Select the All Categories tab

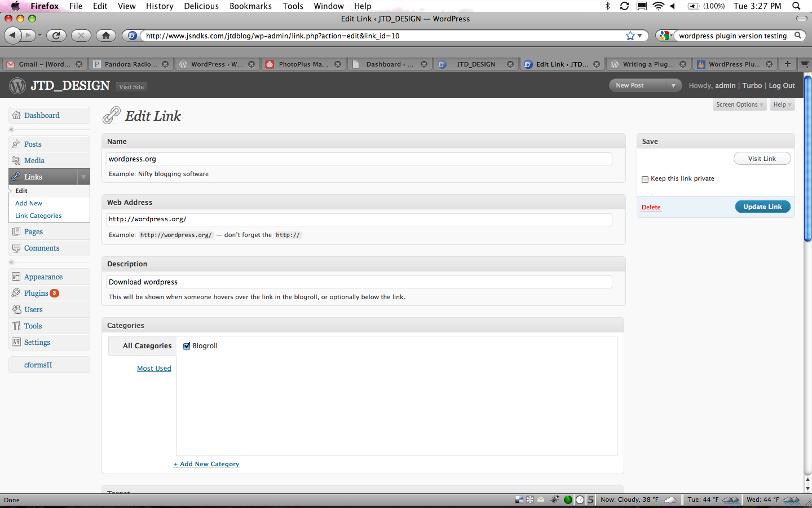coord(147,346)
